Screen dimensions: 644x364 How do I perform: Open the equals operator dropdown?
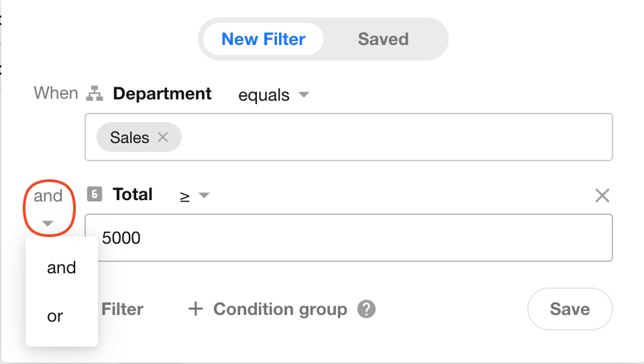coord(273,95)
